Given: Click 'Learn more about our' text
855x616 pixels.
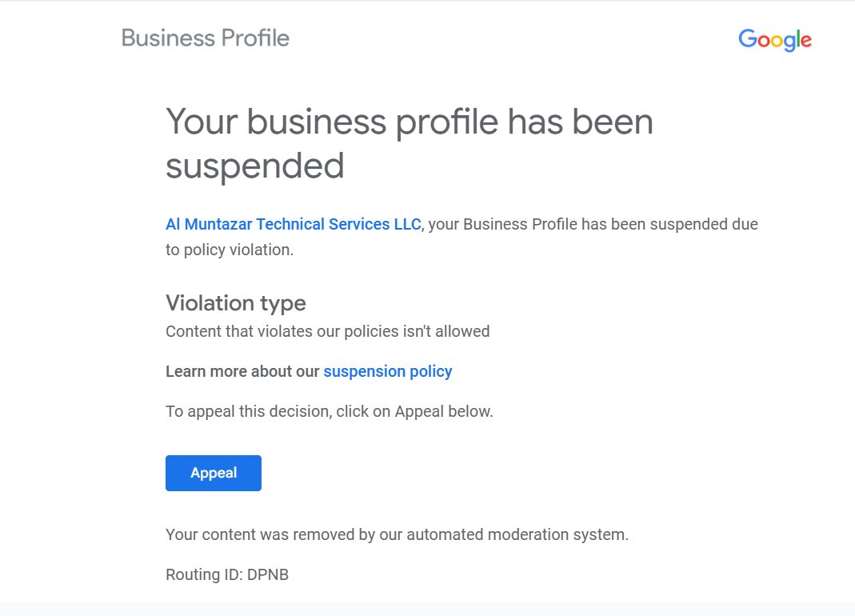Looking at the screenshot, I should (242, 371).
